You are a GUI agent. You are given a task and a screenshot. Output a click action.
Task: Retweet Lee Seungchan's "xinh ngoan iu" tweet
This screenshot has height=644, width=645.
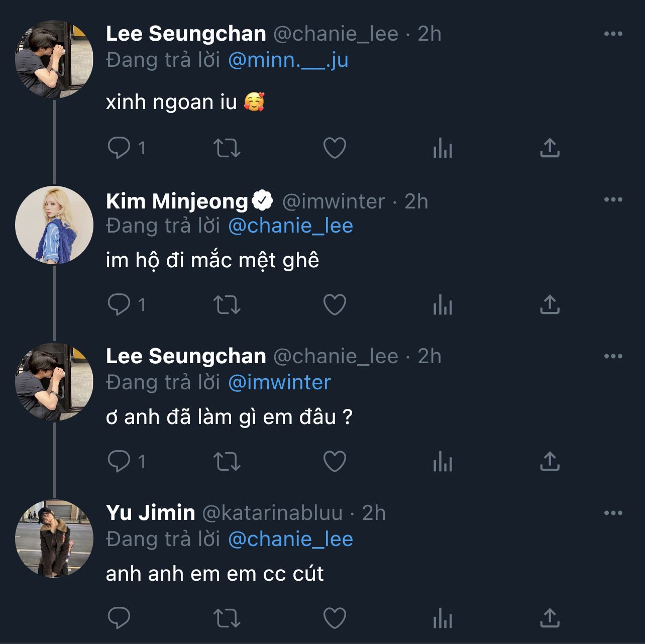click(x=227, y=148)
